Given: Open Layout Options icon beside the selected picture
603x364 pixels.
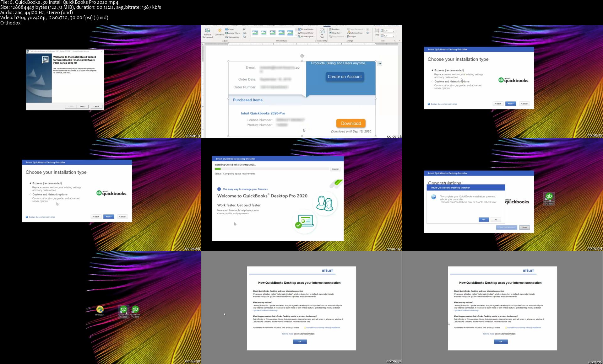Looking at the screenshot, I should tap(380, 63).
